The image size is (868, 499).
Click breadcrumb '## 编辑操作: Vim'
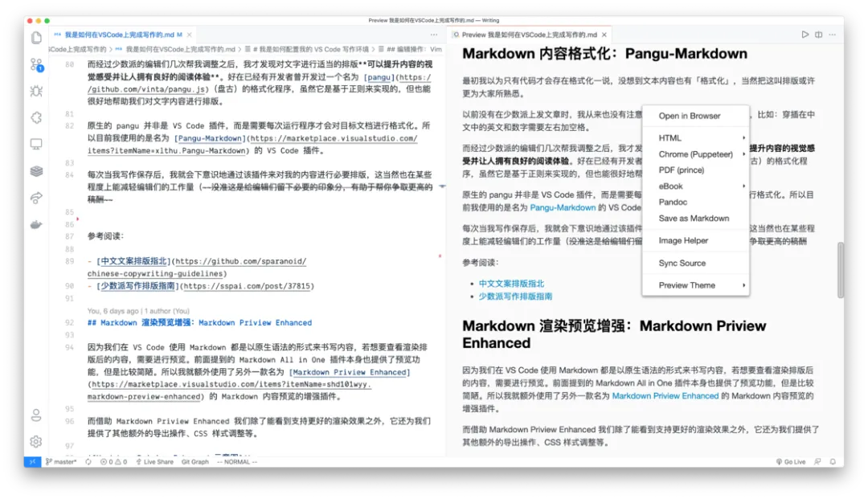pyautogui.click(x=410, y=49)
